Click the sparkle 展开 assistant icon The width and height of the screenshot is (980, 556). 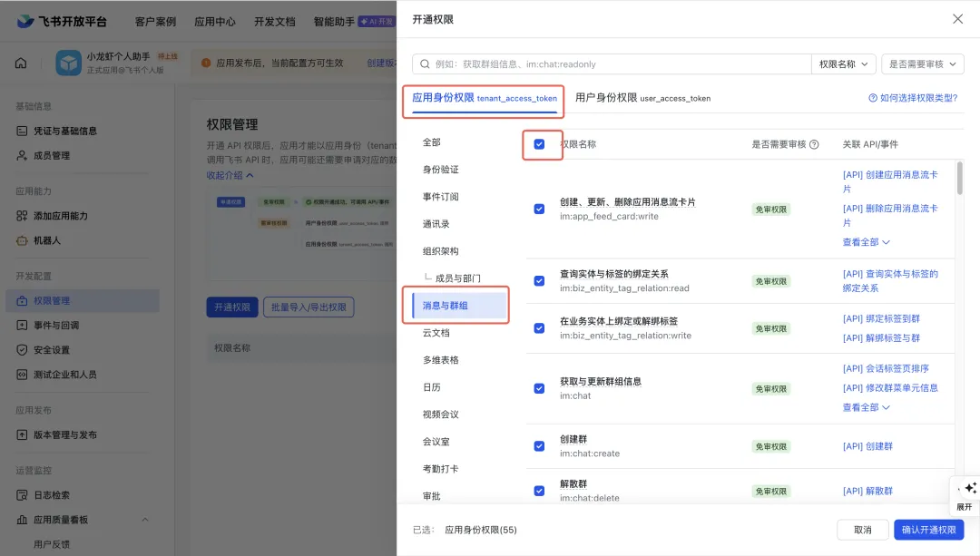tap(970, 488)
